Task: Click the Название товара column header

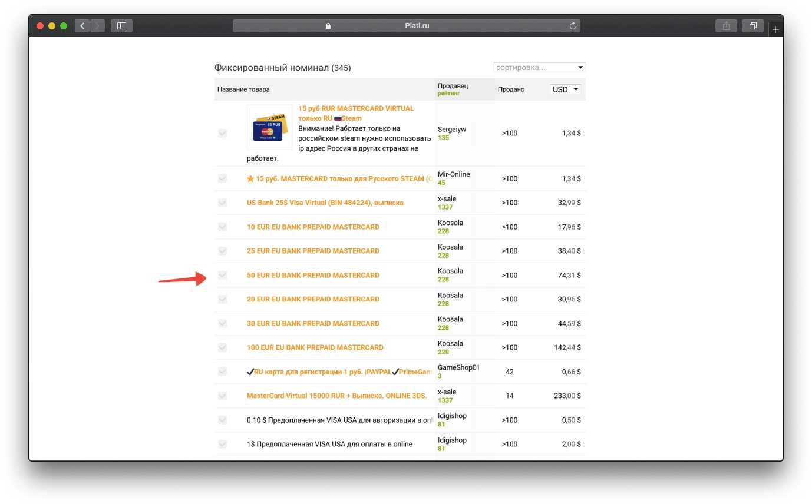Action: click(x=243, y=89)
